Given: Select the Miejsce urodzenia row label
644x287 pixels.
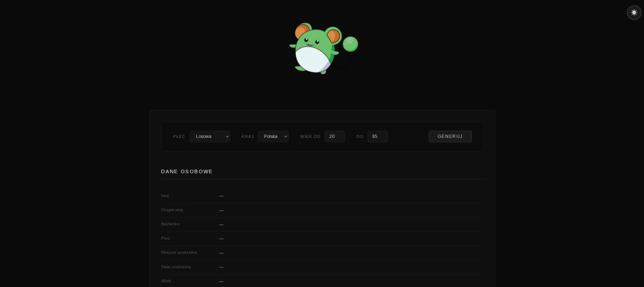Looking at the screenshot, I should point(179,252).
